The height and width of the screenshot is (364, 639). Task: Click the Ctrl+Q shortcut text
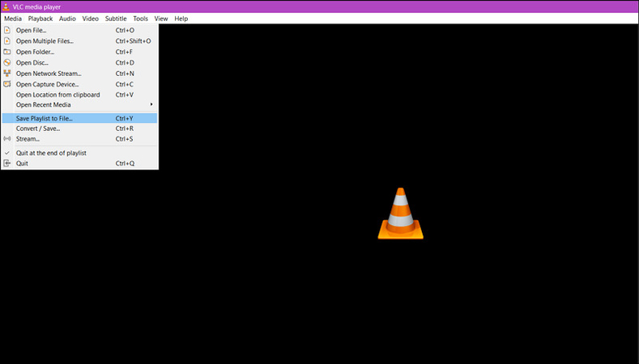tap(125, 163)
